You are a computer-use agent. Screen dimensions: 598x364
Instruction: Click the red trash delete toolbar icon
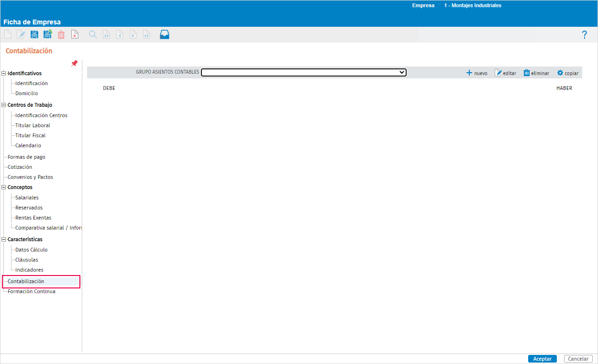(x=61, y=34)
